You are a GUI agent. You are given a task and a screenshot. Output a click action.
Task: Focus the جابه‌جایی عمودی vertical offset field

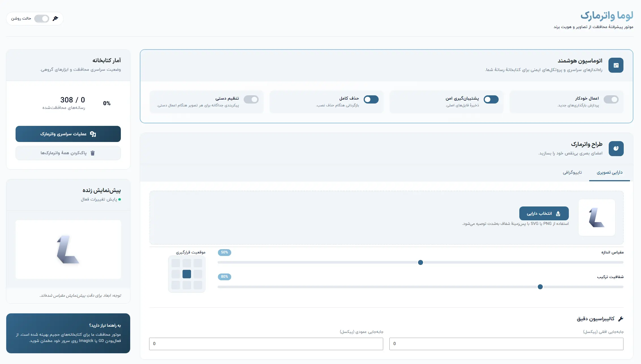(266, 344)
